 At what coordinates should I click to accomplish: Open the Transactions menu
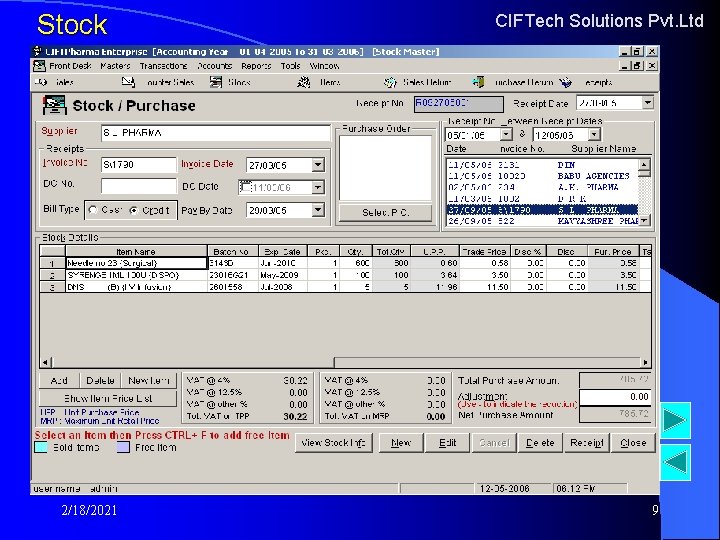point(163,66)
